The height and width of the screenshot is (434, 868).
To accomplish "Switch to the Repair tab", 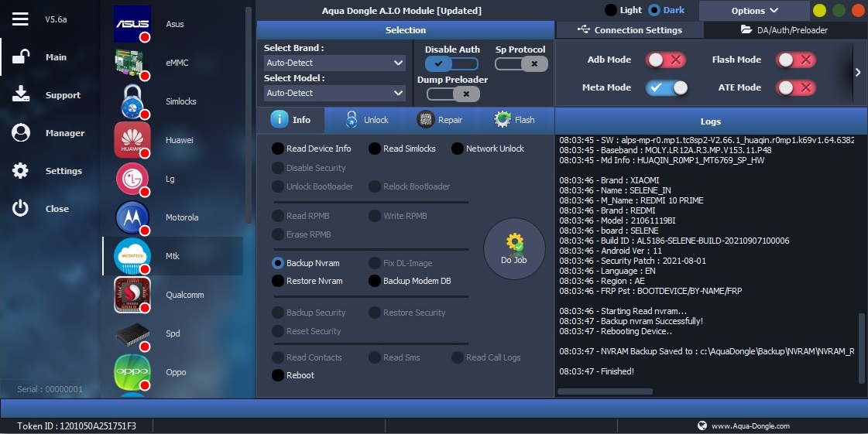I will [440, 119].
